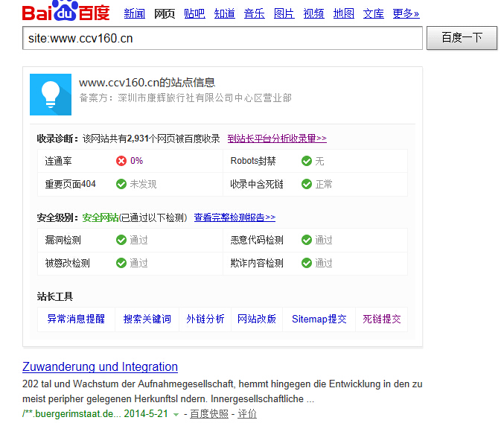Image resolution: width=504 pixels, height=426 pixels.
Task: Click the 备案方 company name text
Action: tap(205, 98)
